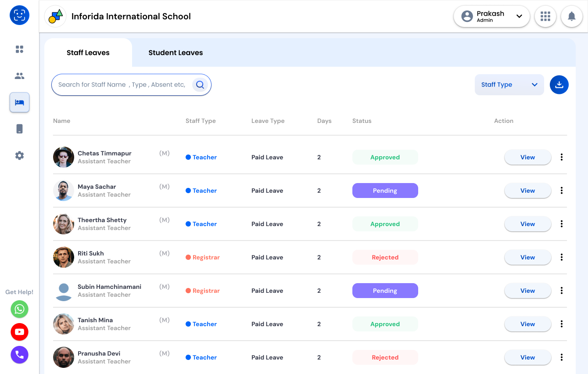This screenshot has width=588, height=374.
Task: Select the Staff Leaves tab
Action: [x=88, y=53]
